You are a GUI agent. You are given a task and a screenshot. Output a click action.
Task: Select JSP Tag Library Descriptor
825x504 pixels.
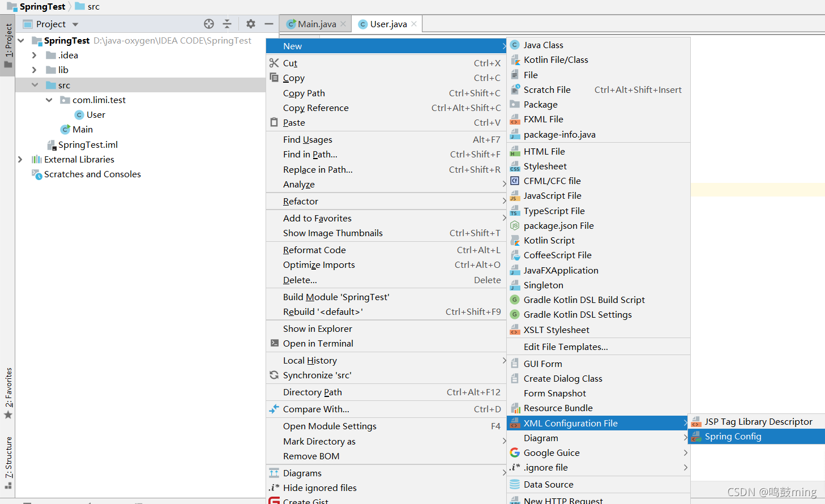point(756,421)
